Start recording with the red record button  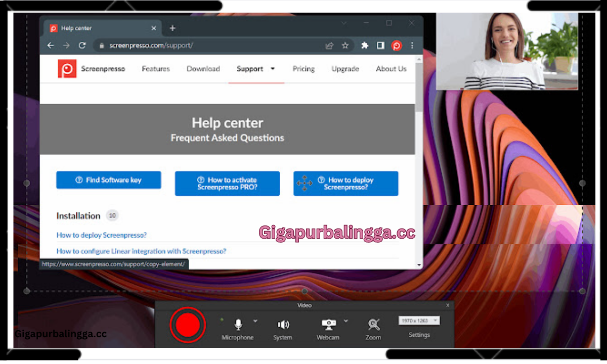click(x=188, y=325)
